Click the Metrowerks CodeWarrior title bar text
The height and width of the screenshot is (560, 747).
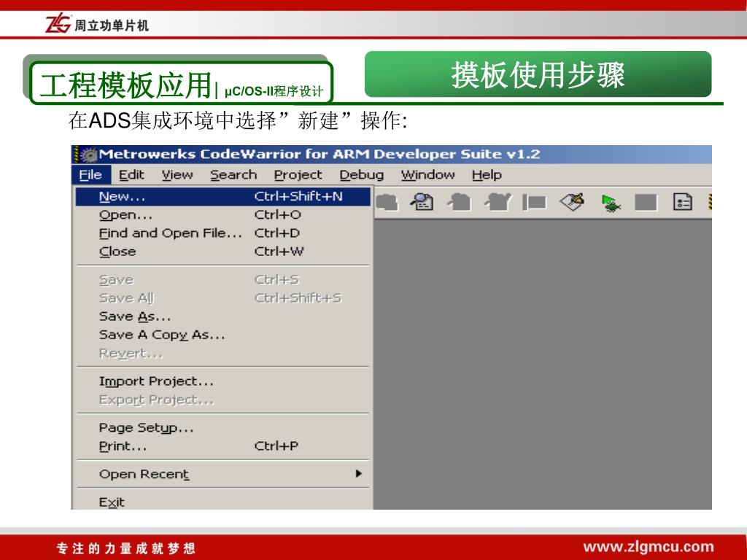320,155
